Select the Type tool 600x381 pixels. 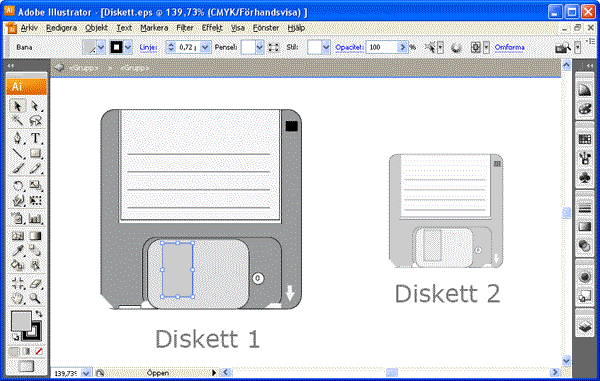35,138
